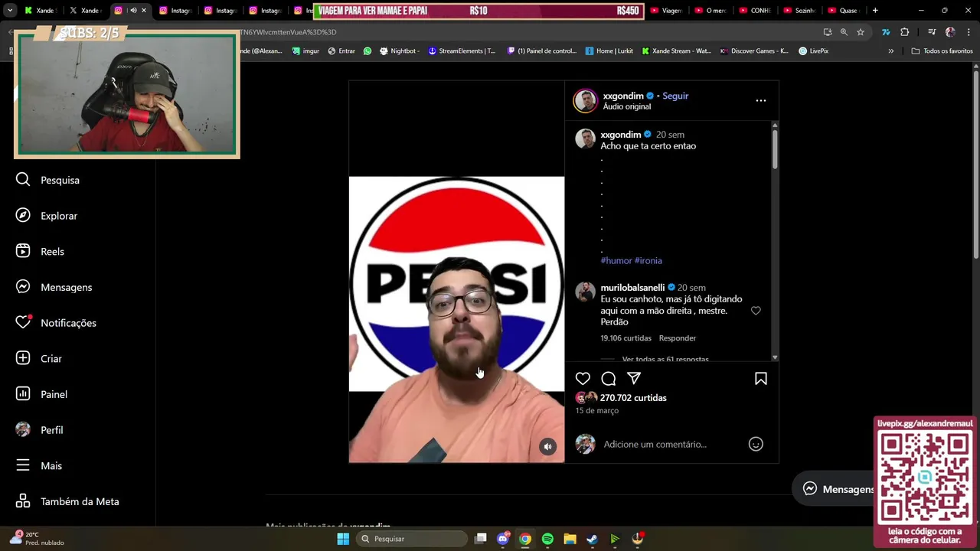Open Mais hamburger menu in sidebar
Screen dimensions: 980x551
[23, 465]
